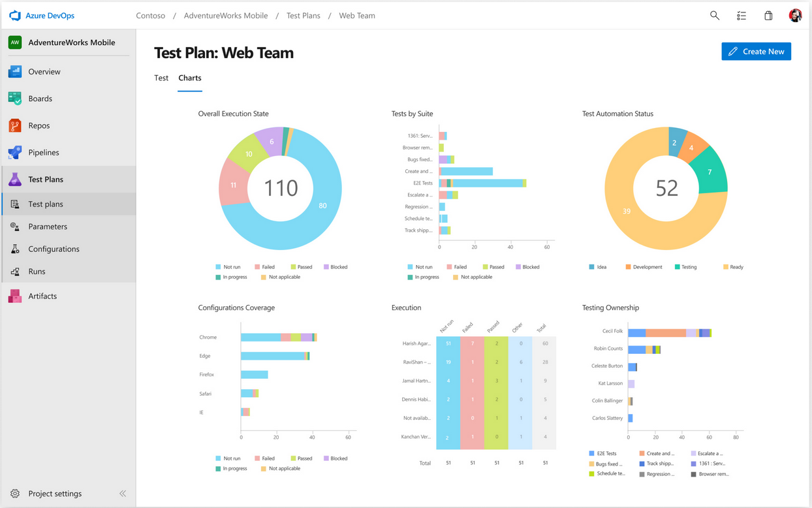Click the Chrome bar in Configurations Coverage

279,338
